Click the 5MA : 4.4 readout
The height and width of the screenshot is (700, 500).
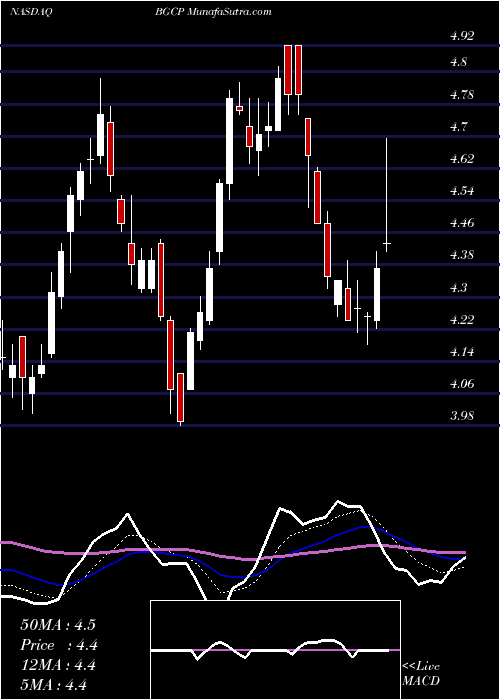(53, 685)
